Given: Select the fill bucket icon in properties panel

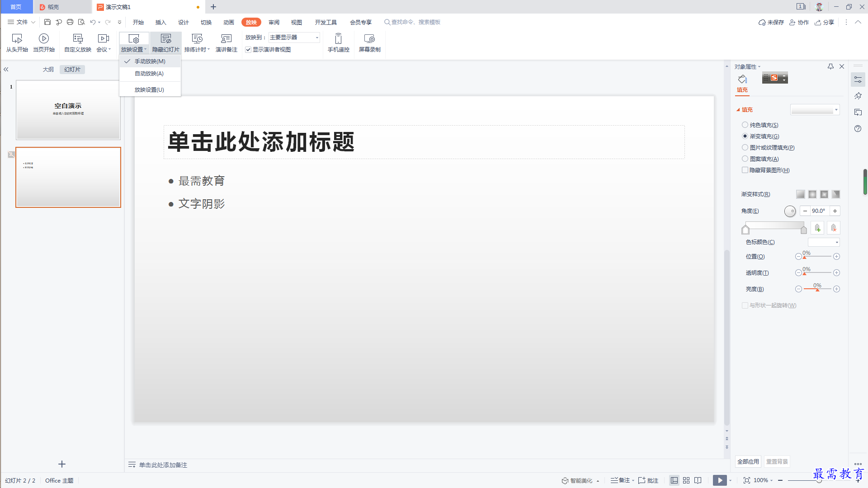Looking at the screenshot, I should (x=742, y=79).
